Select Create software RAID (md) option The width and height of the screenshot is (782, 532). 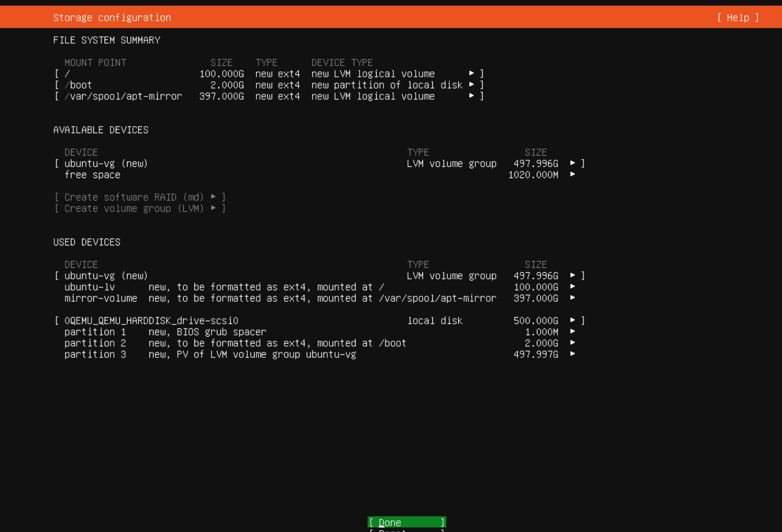coord(140,197)
